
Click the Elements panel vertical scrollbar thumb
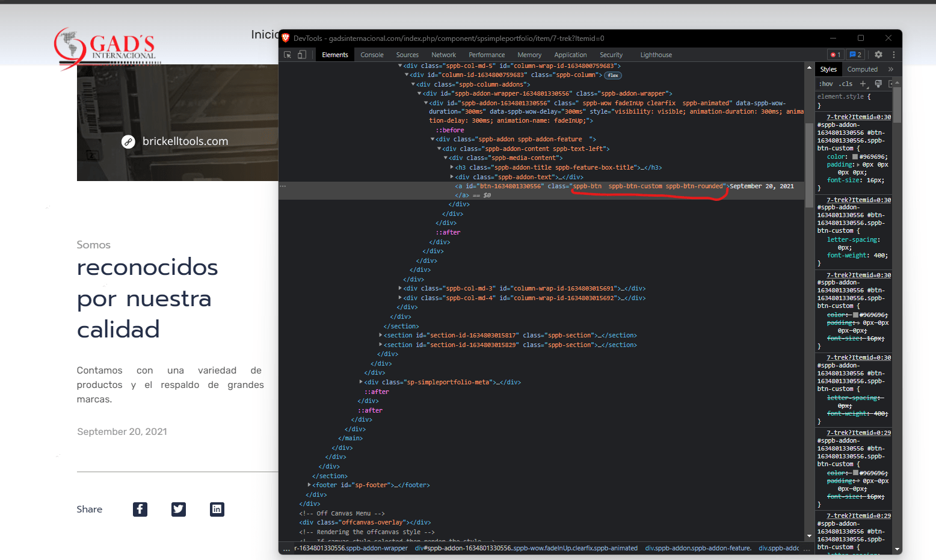[x=809, y=165]
